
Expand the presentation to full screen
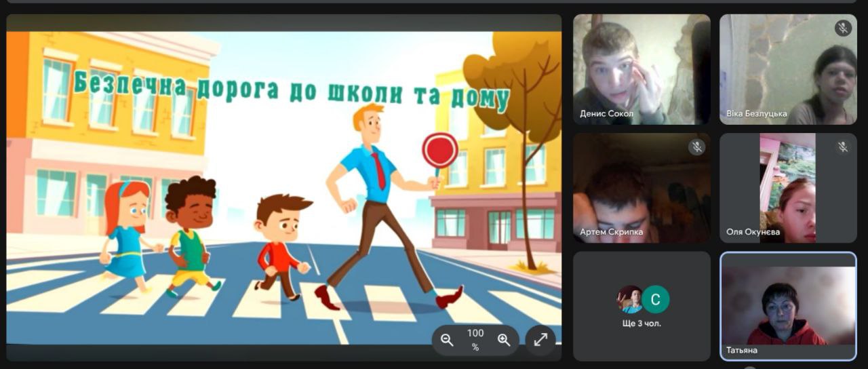pyautogui.click(x=540, y=341)
